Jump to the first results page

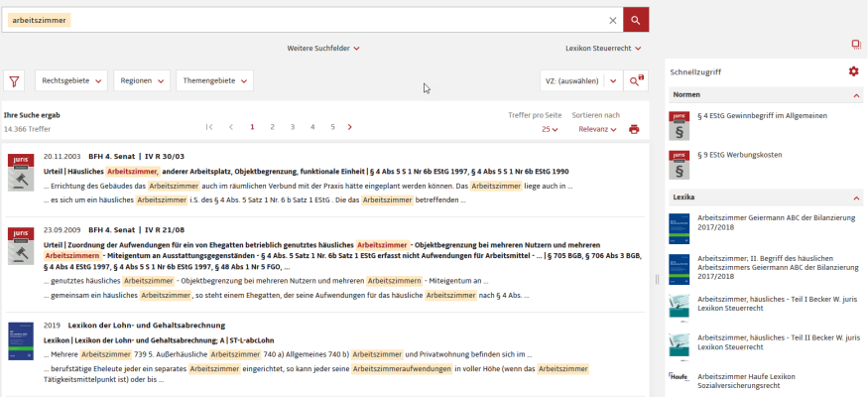(x=209, y=127)
